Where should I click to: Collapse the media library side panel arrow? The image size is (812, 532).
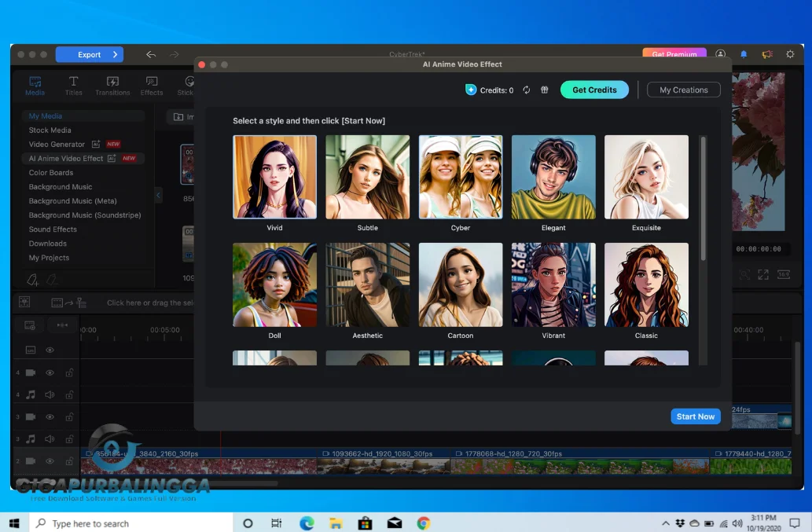click(159, 195)
